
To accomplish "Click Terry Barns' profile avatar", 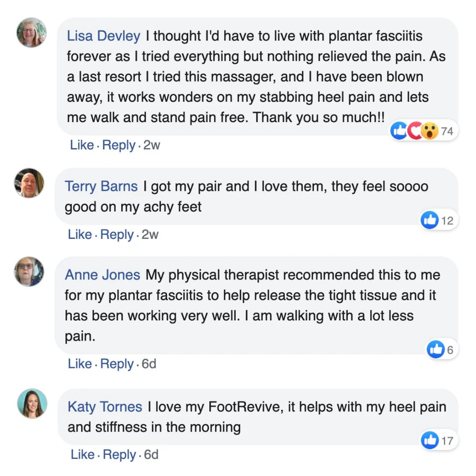I will tap(29, 183).
